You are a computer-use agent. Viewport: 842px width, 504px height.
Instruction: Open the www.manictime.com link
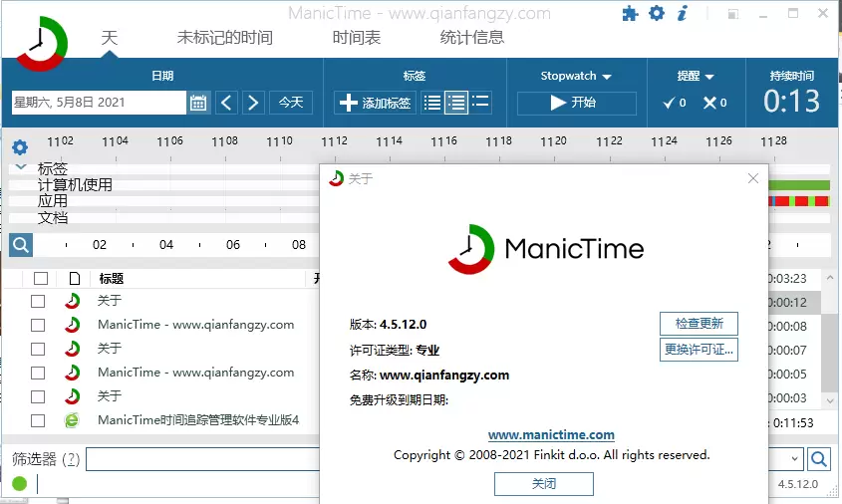click(x=551, y=434)
